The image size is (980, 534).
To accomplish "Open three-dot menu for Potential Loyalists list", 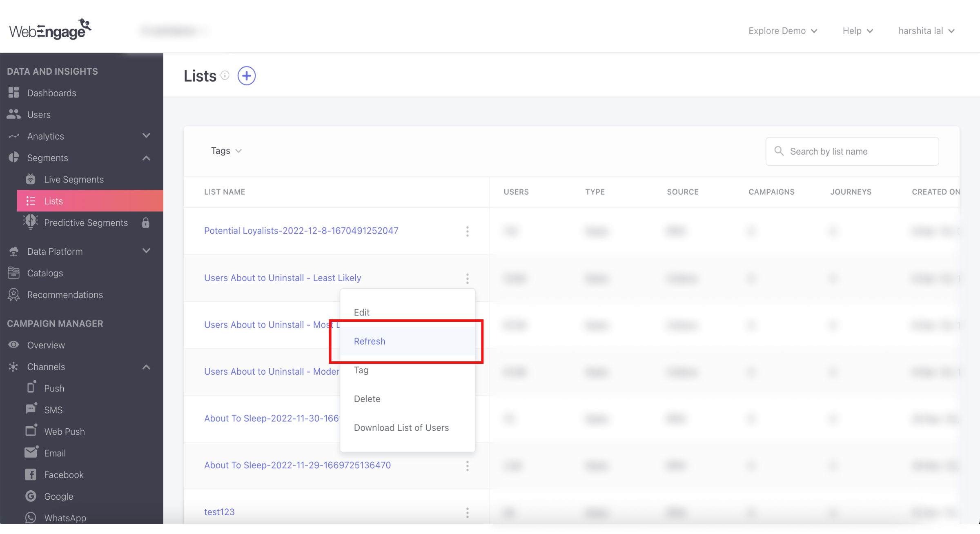I will point(467,231).
